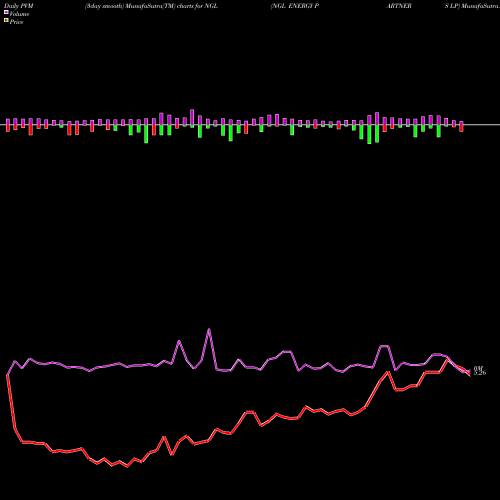500x500 pixels.
Task: Click the 'ARTNER' title segment
Action: pyautogui.click(x=399, y=6)
